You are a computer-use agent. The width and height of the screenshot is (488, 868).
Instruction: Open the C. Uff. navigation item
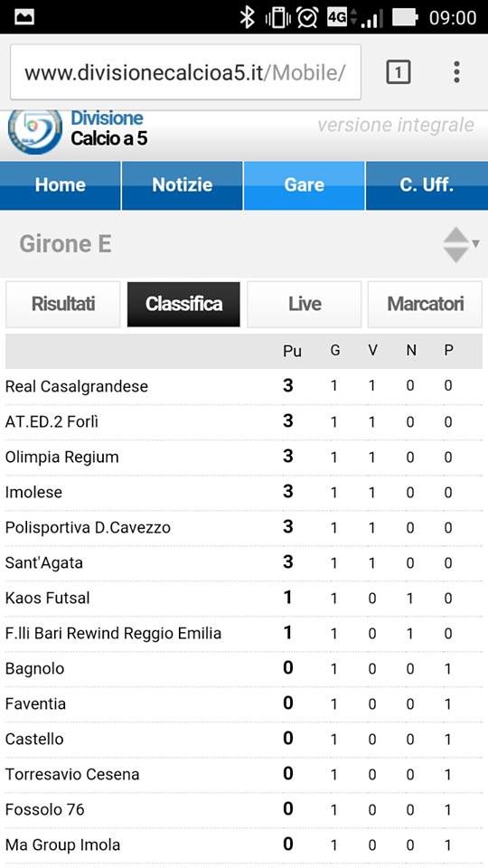(x=427, y=185)
